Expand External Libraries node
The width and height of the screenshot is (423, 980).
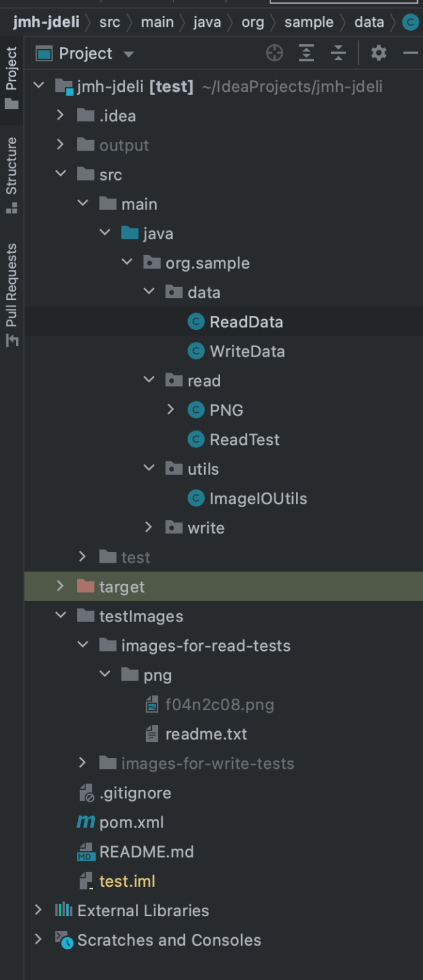click(38, 910)
